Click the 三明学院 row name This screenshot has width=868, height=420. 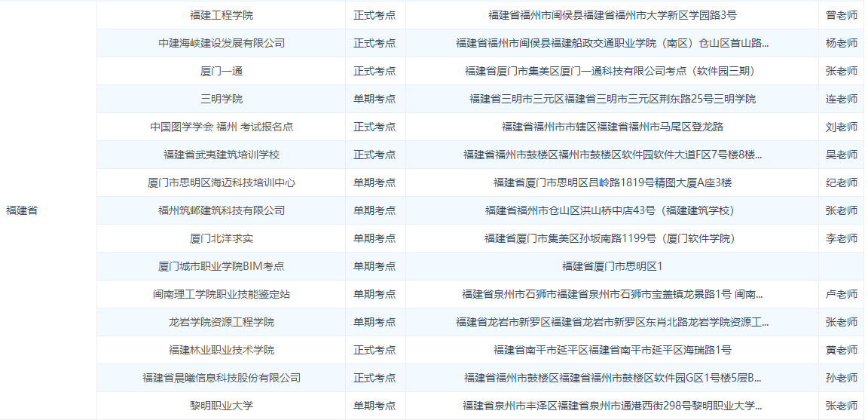[222, 99]
